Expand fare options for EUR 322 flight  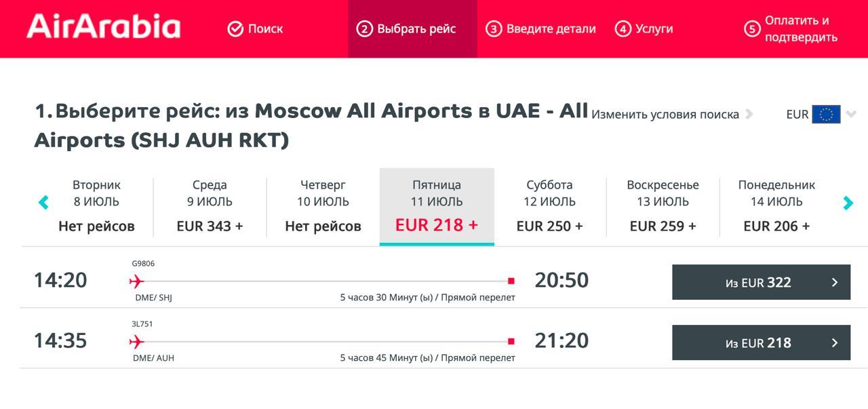835,283
